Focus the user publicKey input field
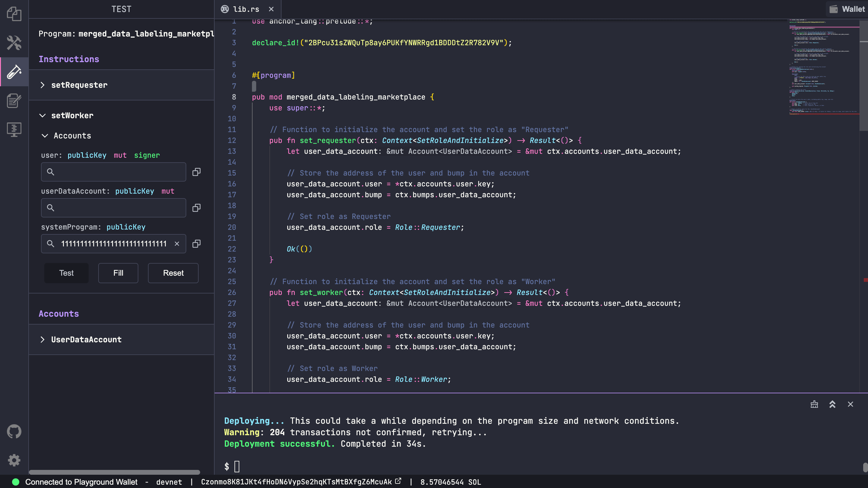The width and height of the screenshot is (868, 488). [114, 172]
